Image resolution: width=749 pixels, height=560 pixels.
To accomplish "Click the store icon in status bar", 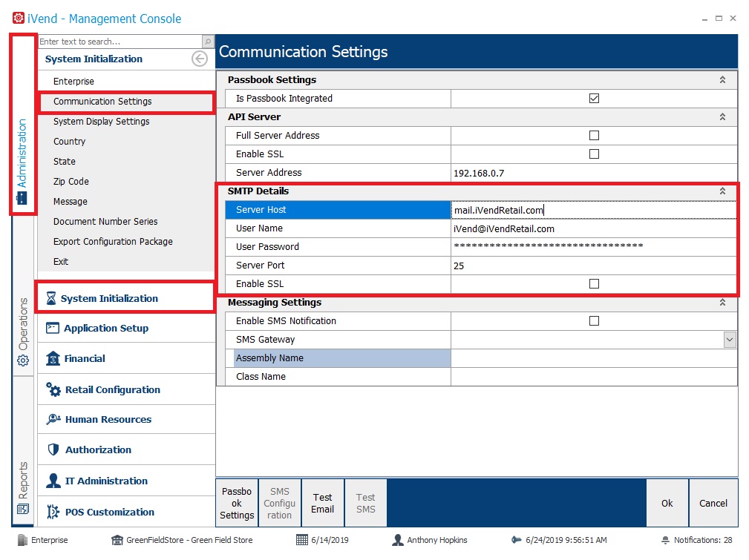I will tap(117, 540).
